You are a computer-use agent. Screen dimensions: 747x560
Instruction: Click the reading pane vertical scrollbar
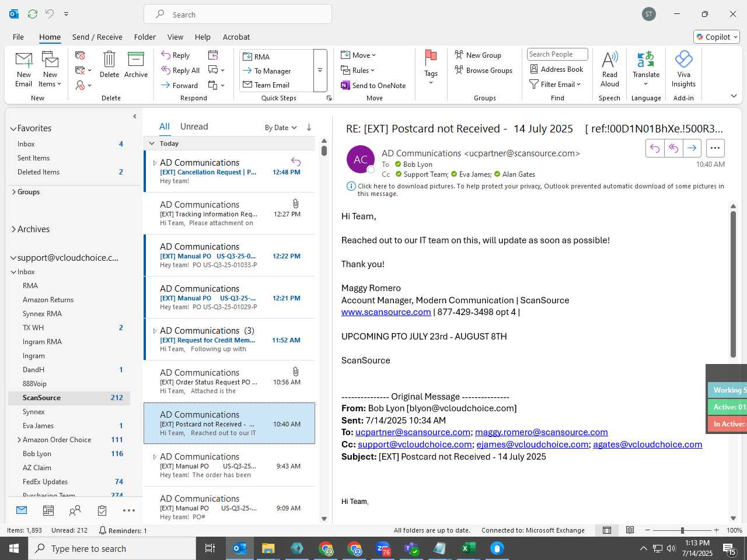coord(733,284)
